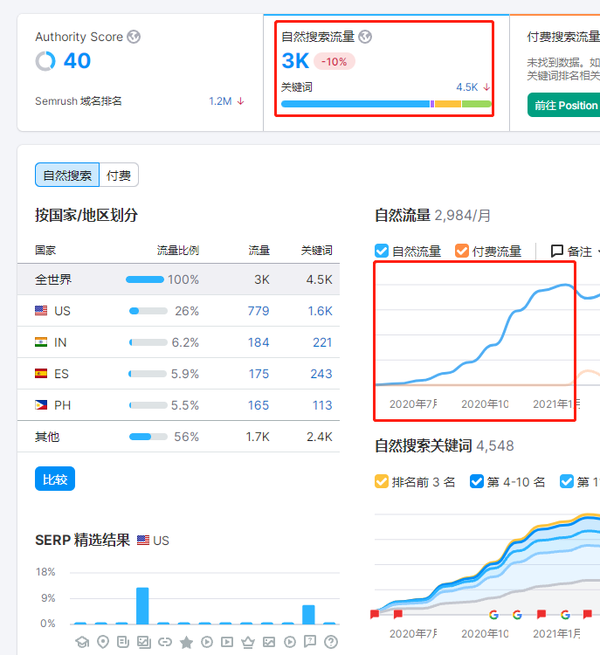
Task: Click the blue segment of keyword distribution bar
Action: coord(356,104)
